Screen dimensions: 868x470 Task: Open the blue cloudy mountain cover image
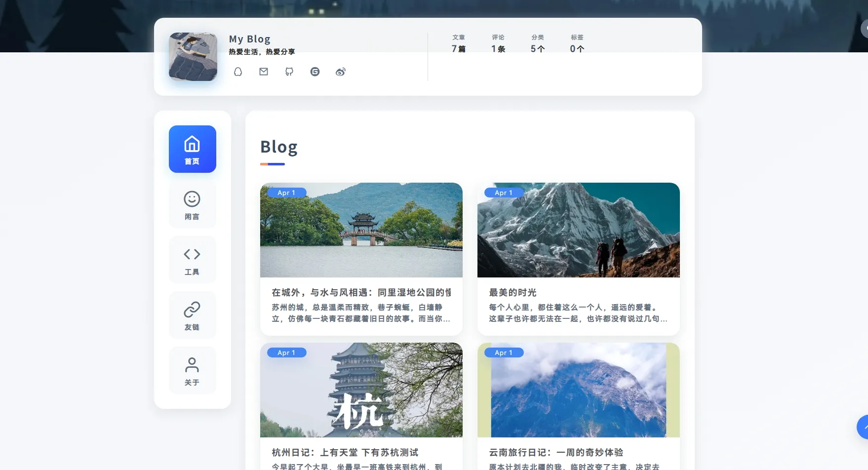coord(579,390)
